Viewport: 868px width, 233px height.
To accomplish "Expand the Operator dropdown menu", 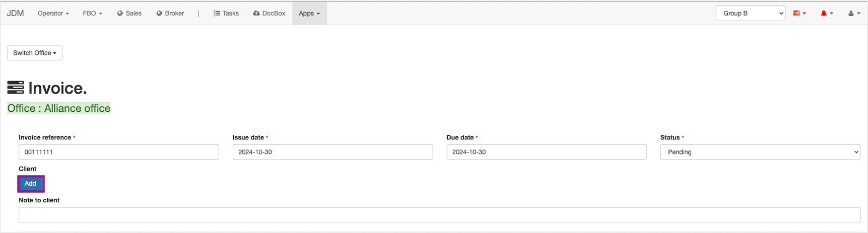I will tap(53, 14).
